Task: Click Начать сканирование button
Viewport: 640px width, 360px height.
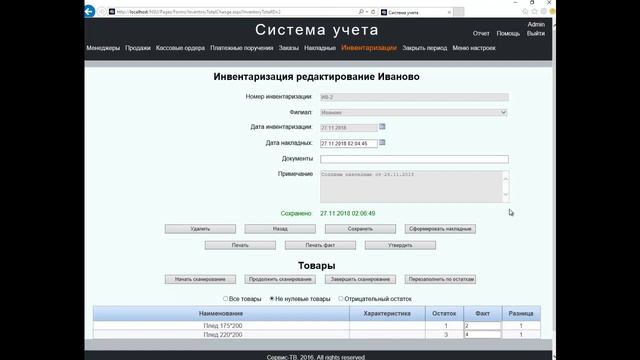Action: (x=200, y=279)
